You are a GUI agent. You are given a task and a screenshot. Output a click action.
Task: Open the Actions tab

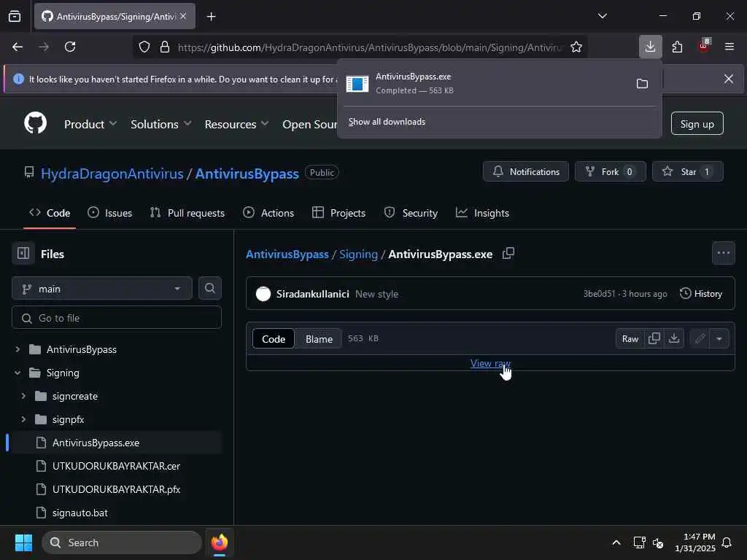(x=268, y=213)
